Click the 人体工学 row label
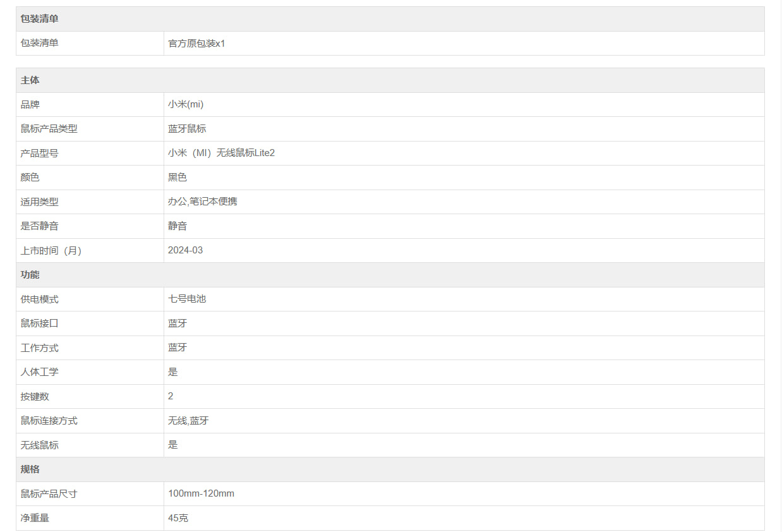Viewport: 782px width, 532px height. [x=39, y=372]
